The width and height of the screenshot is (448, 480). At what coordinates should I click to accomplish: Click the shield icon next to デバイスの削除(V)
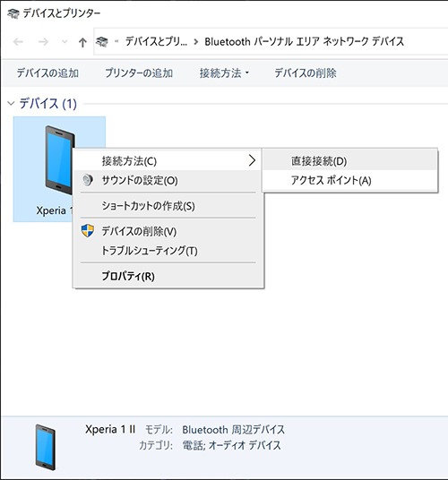[88, 231]
